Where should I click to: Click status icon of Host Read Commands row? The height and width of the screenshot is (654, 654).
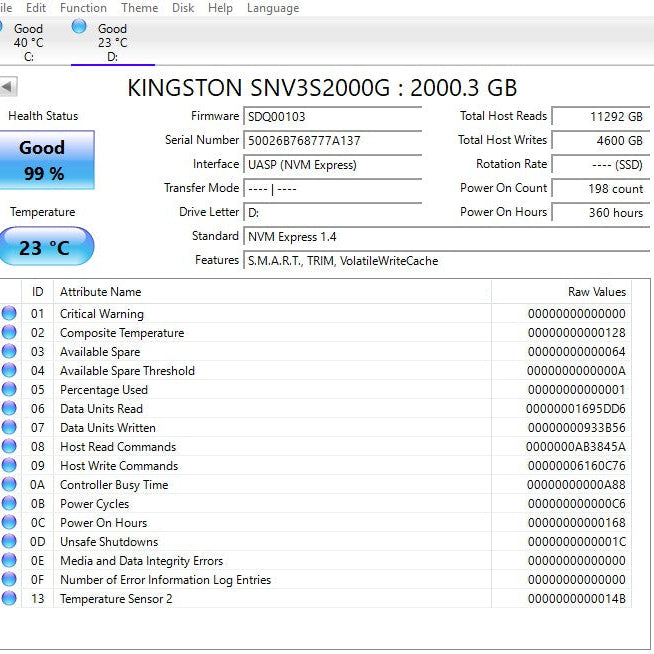coord(9,446)
